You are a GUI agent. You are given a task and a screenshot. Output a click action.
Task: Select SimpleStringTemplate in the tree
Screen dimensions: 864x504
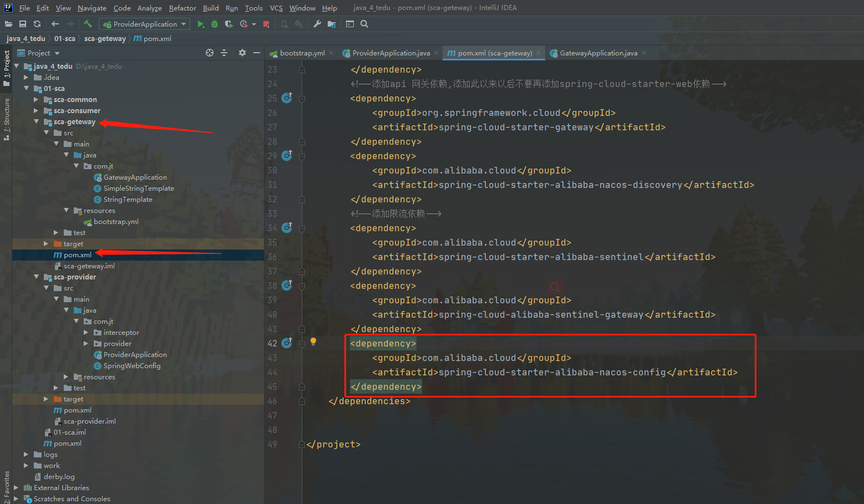[139, 188]
